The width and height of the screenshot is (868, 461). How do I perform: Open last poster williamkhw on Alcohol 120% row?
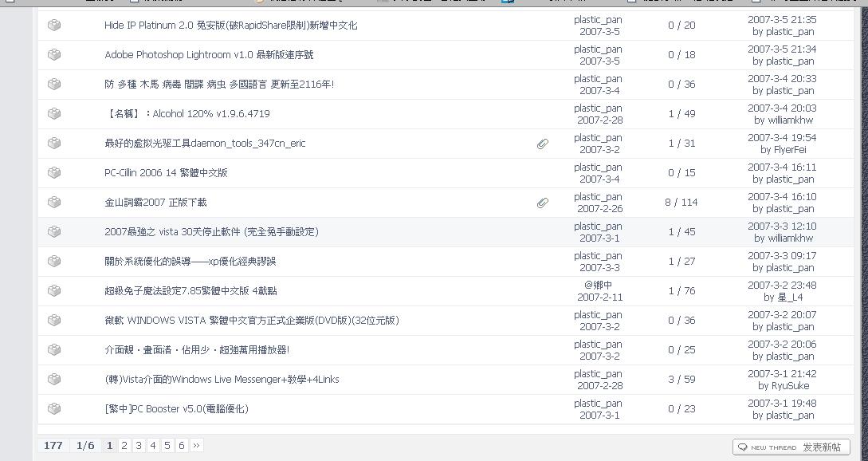(x=790, y=120)
